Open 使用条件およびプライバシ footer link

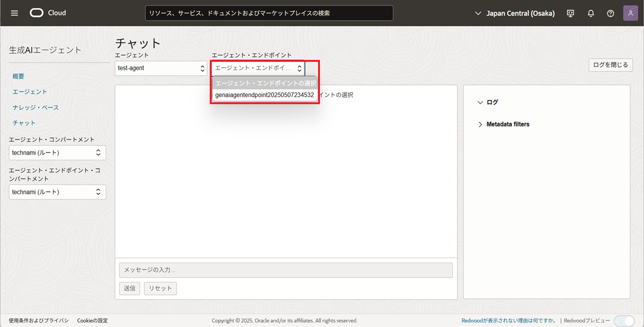pos(39,321)
